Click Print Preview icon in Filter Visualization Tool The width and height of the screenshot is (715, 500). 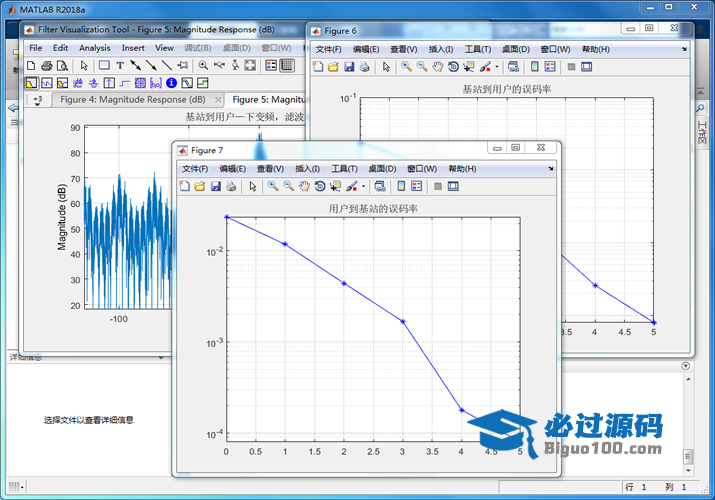[x=62, y=66]
